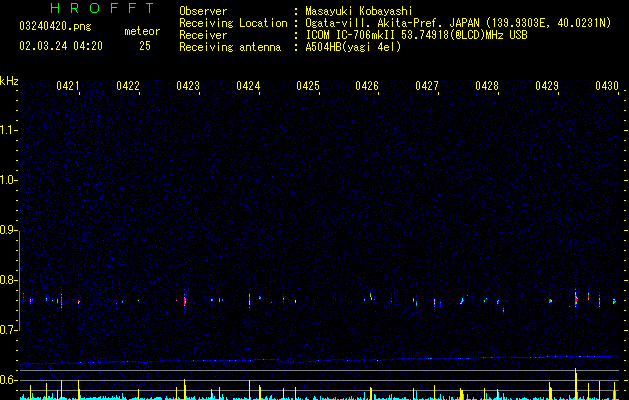Click the Receiving antenna label
This screenshot has width=629, height=400.
point(230,47)
